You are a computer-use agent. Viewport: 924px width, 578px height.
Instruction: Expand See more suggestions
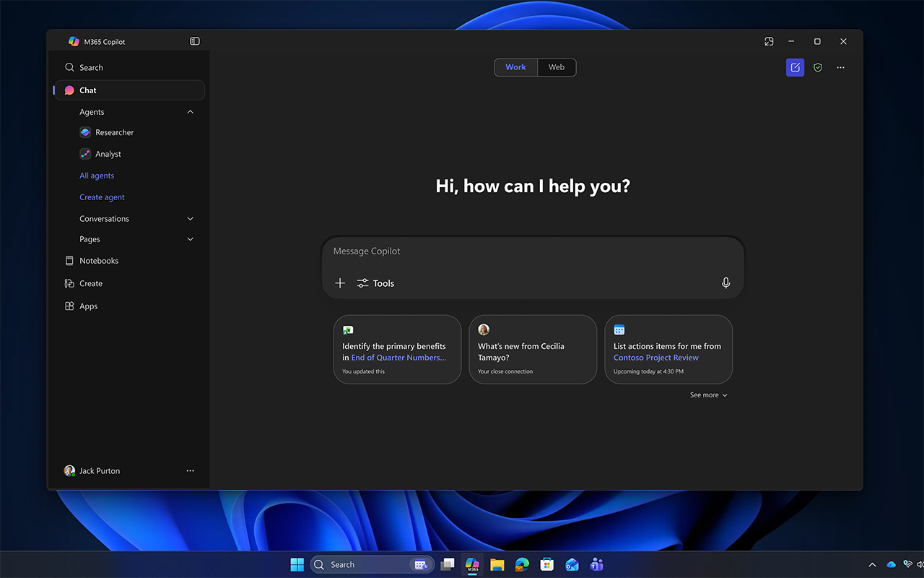(709, 395)
